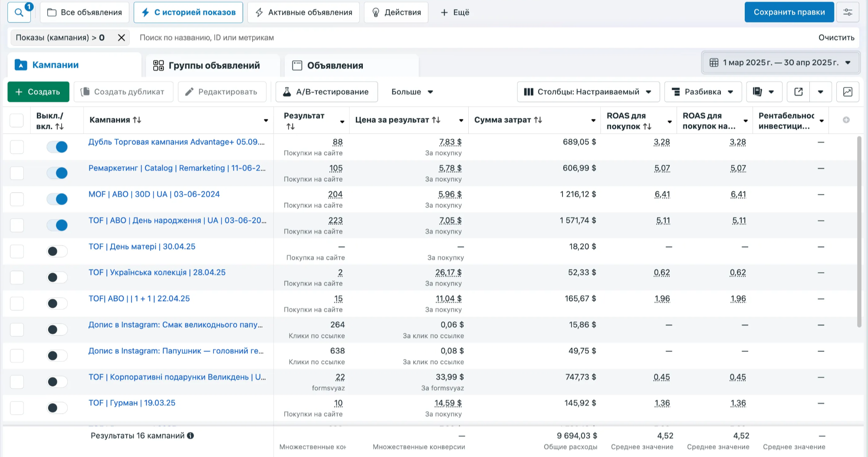
Task: Enable TOF | Українська колекція campaign
Action: (x=57, y=277)
